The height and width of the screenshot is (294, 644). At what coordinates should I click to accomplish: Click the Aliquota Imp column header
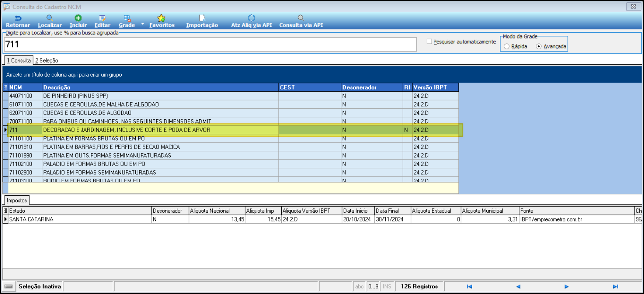point(263,211)
